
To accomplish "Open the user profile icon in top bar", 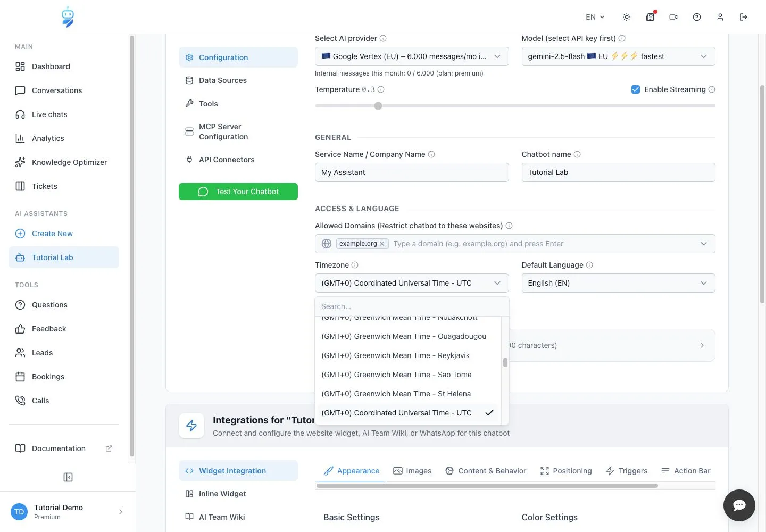I will pos(720,17).
